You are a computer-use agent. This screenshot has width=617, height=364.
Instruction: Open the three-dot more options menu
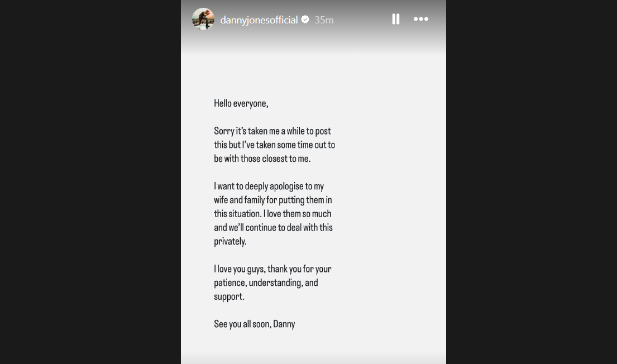click(x=420, y=19)
